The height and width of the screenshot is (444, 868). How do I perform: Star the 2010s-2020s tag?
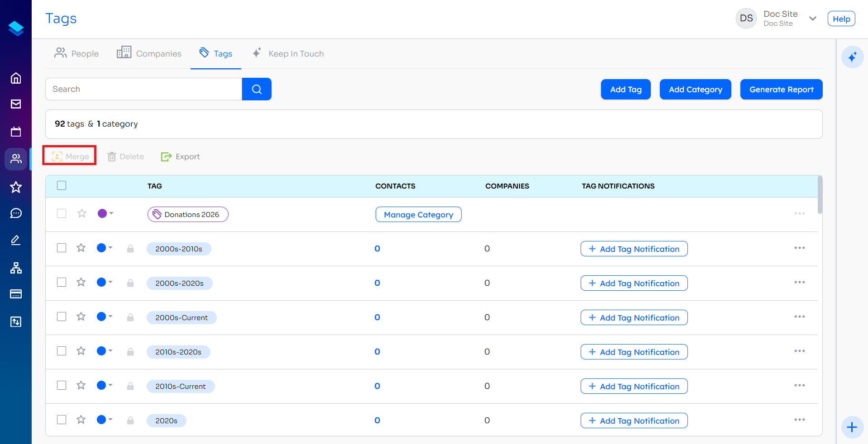click(81, 351)
